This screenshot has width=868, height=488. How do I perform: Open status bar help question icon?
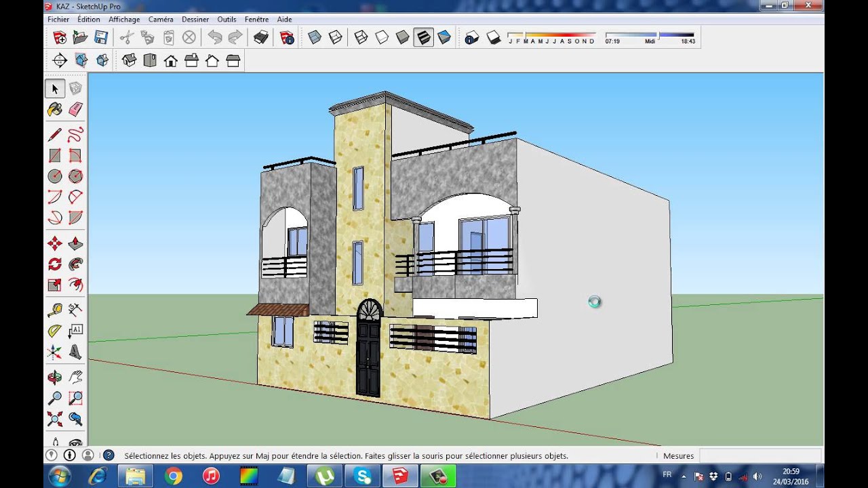[x=108, y=455]
